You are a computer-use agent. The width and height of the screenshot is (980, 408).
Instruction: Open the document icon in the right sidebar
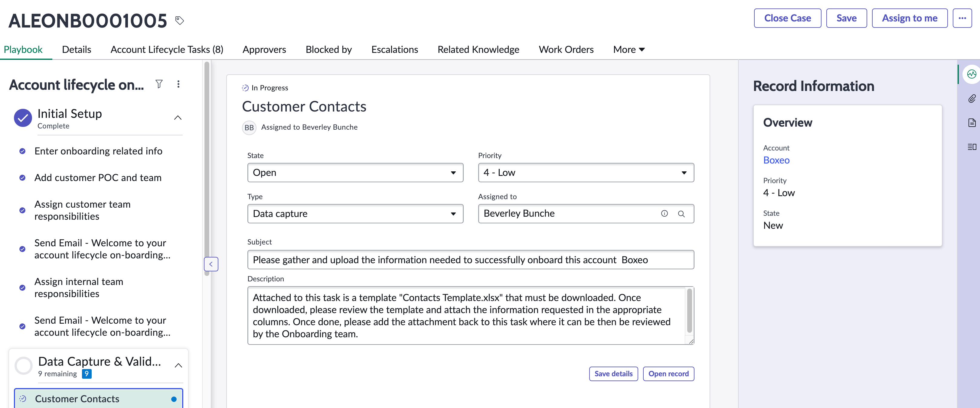coord(972,122)
